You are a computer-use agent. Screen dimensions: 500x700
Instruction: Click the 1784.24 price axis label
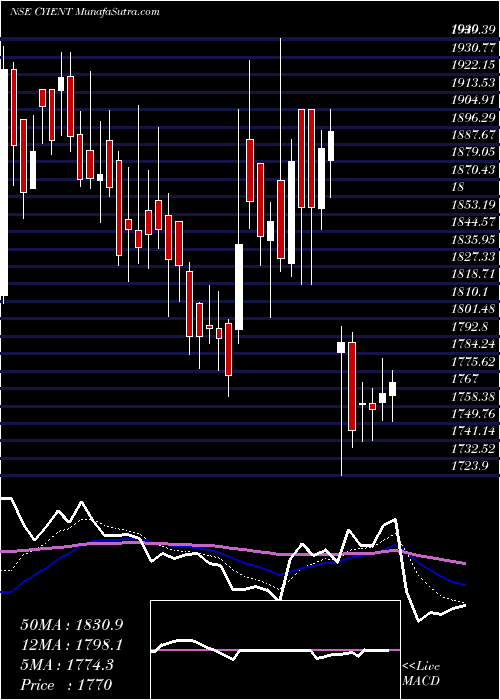click(473, 344)
